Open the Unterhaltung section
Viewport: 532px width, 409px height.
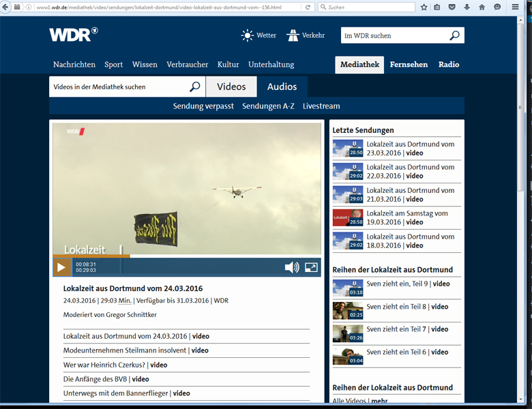tap(271, 65)
